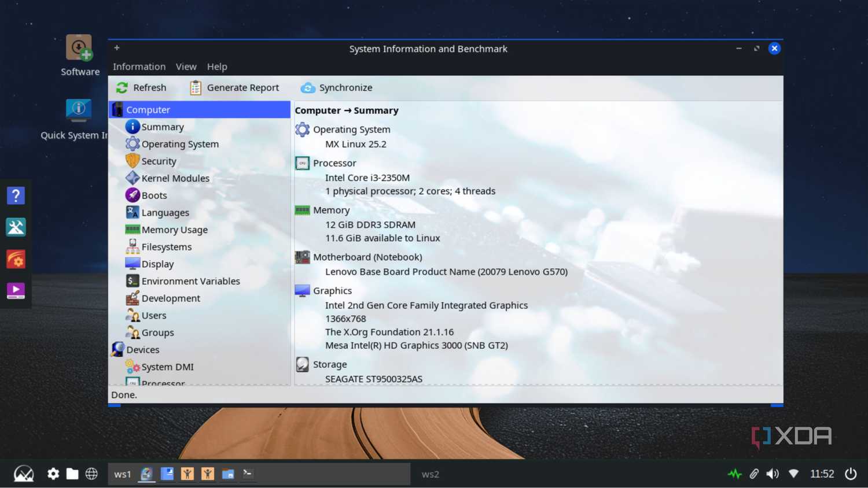Open the file manager folder icon on taskbar
868x488 pixels.
click(72, 474)
